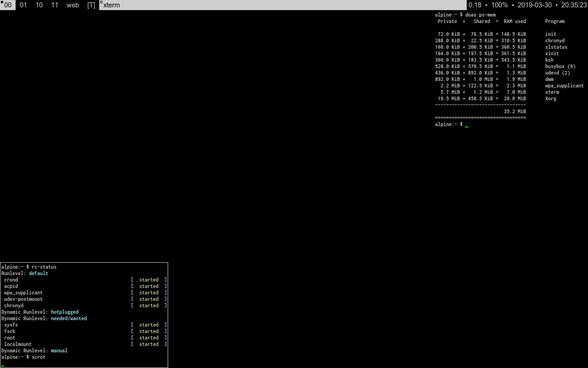Click the clock 20:35:23 in status bar
This screenshot has height=368, width=588.
click(x=574, y=5)
